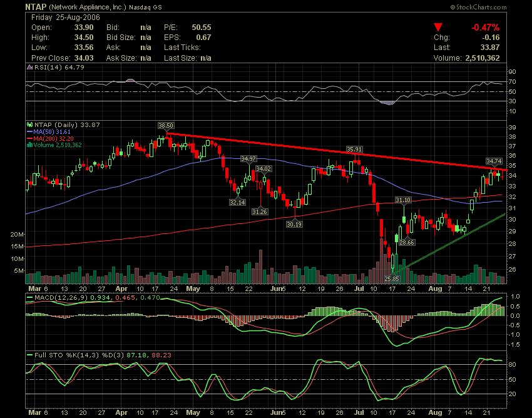Click the green line marker before MACD(12,26,9)
This screenshot has width=532, height=418.
pyautogui.click(x=30, y=298)
